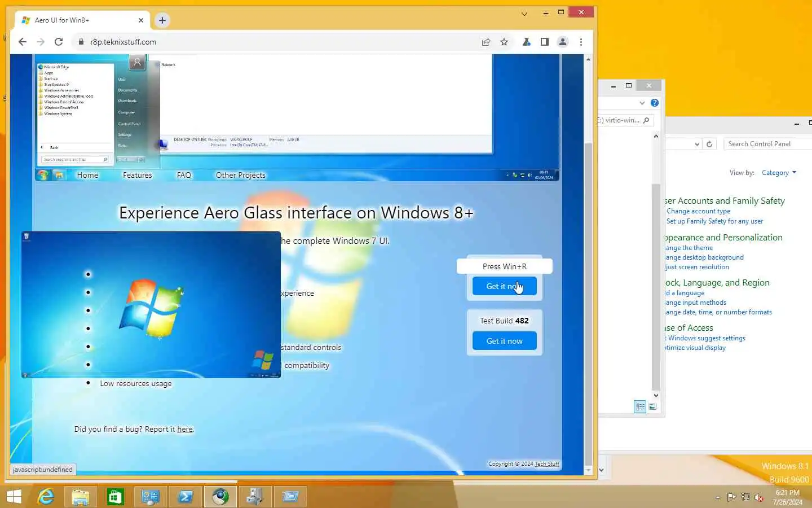Open Ease of Access category
Viewport: 812px width, 508px height.
[x=689, y=328]
